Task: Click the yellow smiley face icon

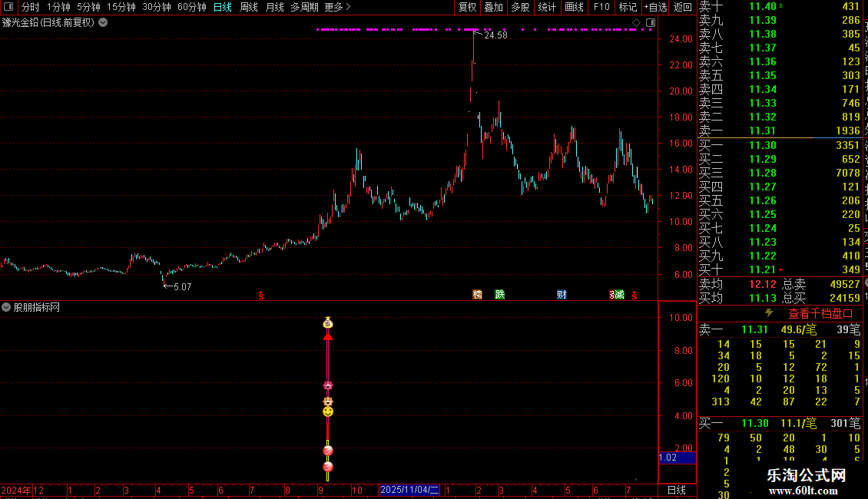Action: [x=328, y=411]
